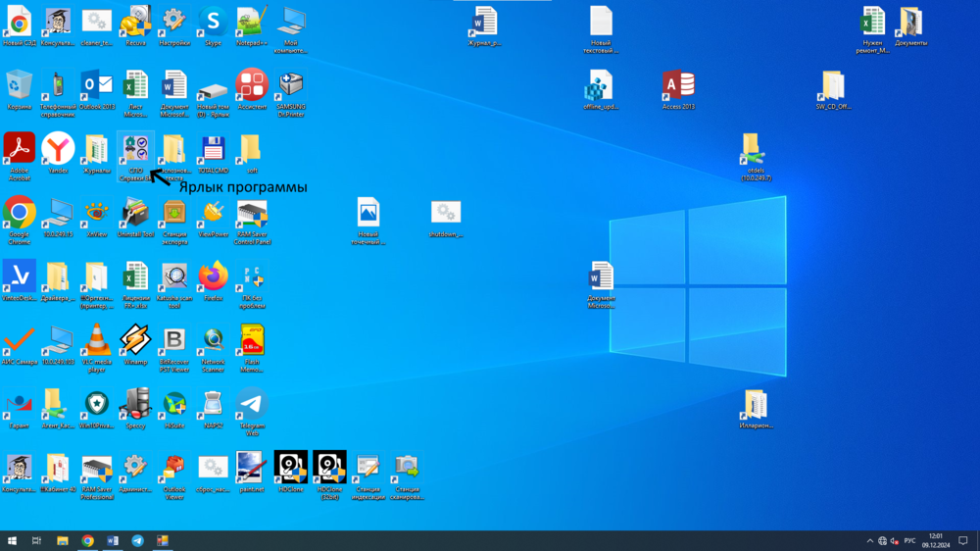Viewport: 980px width, 551px height.
Task: Switch the РУС input language indicator
Action: (909, 541)
